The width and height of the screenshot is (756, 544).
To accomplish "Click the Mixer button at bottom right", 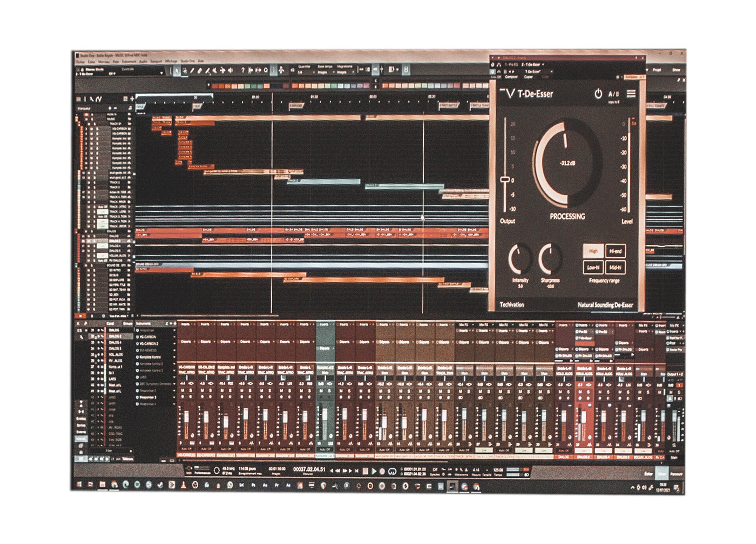I will click(662, 474).
